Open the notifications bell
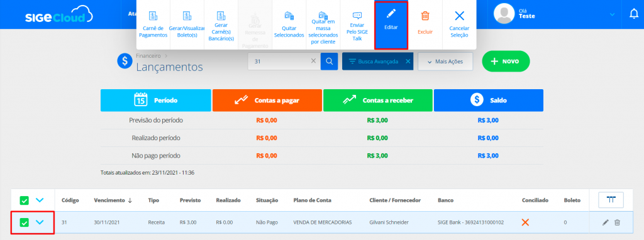Viewport: 644px width, 240px height. [634, 14]
